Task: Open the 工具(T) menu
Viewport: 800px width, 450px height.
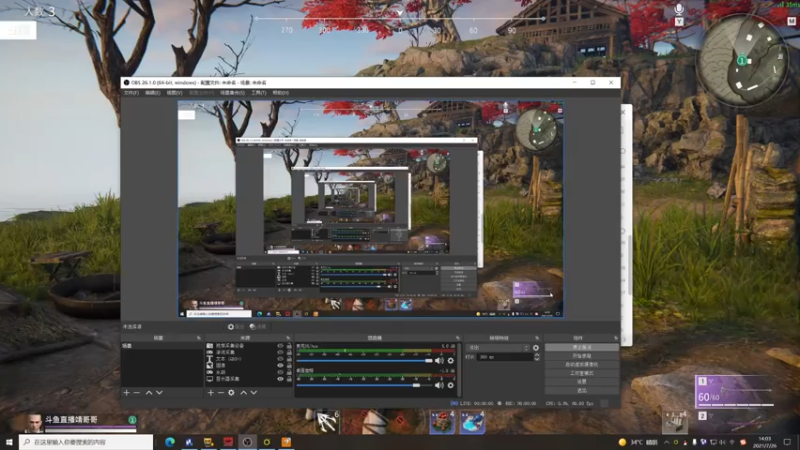Action: 259,93
